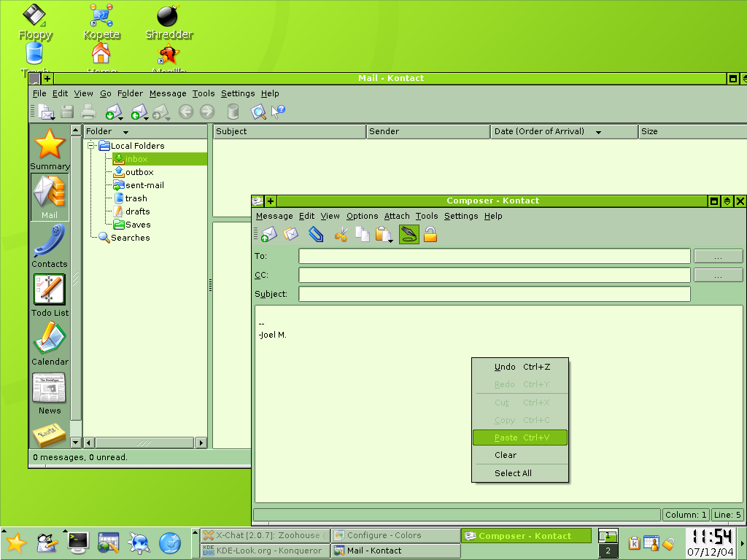Click the grey Forward arrow in Mail toolbar
This screenshot has height=560, width=747.
pyautogui.click(x=207, y=112)
